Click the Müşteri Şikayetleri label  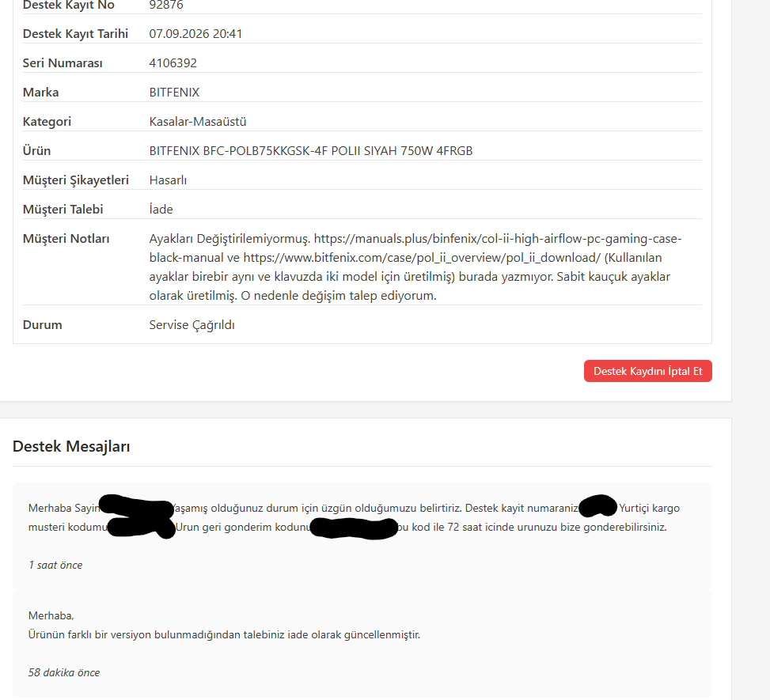pos(76,180)
